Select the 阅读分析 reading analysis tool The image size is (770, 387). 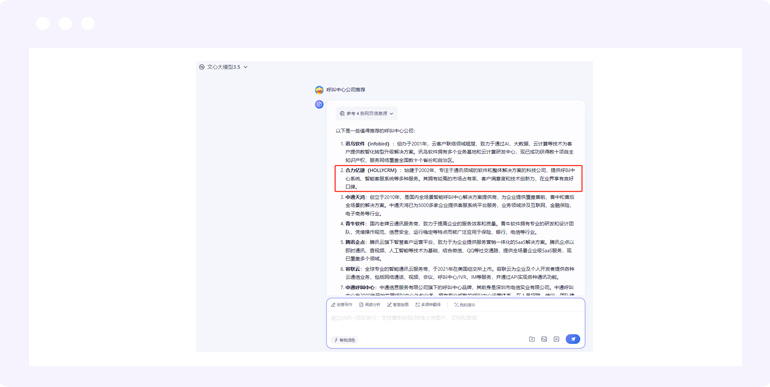point(370,304)
